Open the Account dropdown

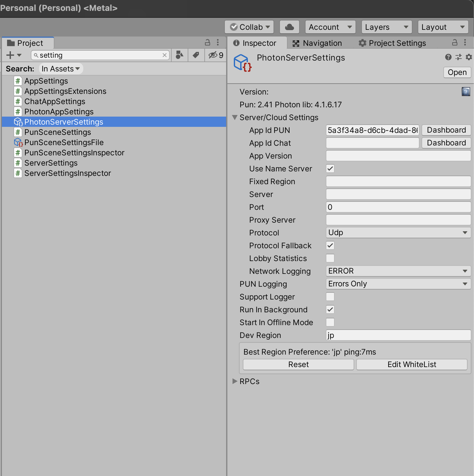pos(330,27)
